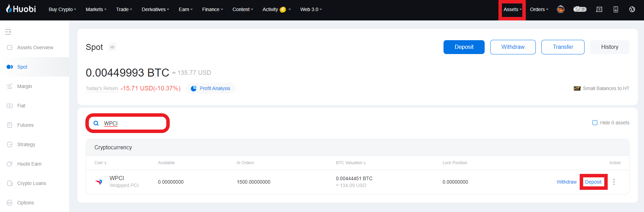Open the user avatar profile icon
This screenshot has height=212, width=644.
click(x=561, y=9)
